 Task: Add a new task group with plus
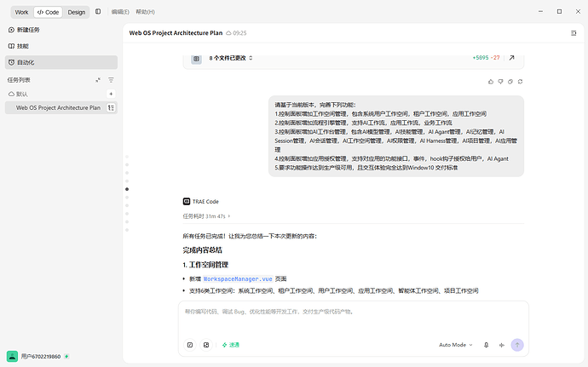point(111,94)
